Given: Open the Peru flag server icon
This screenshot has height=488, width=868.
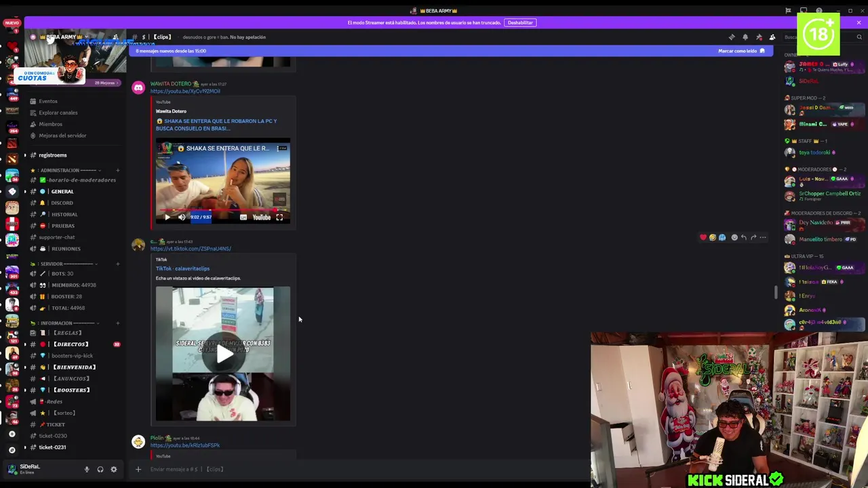Looking at the screenshot, I should [x=12, y=224].
